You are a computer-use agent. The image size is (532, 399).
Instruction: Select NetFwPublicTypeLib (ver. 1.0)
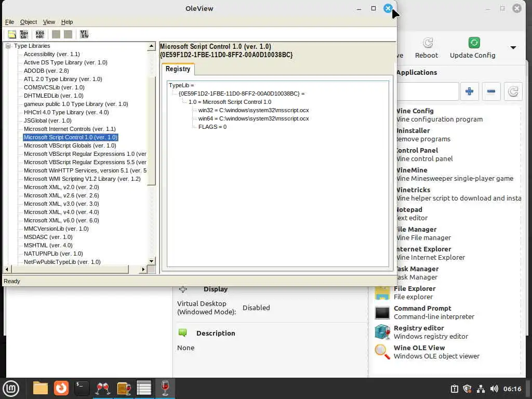pos(62,262)
